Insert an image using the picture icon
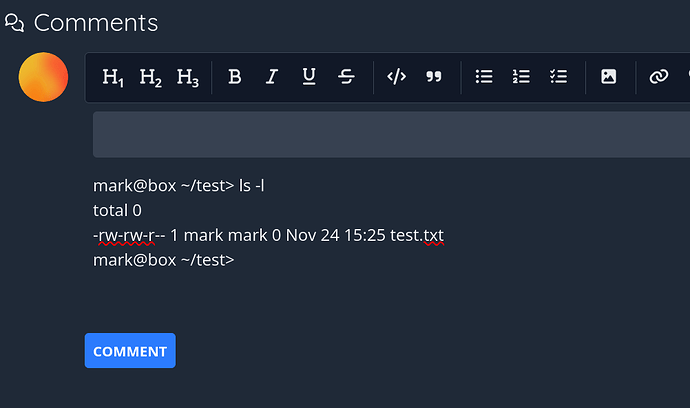This screenshot has height=408, width=690. pos(608,77)
